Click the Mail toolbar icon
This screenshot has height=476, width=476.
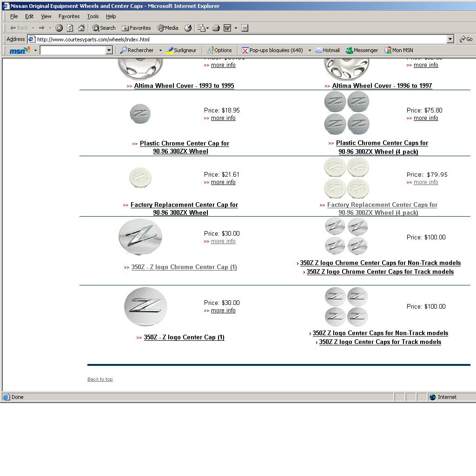coord(202,28)
